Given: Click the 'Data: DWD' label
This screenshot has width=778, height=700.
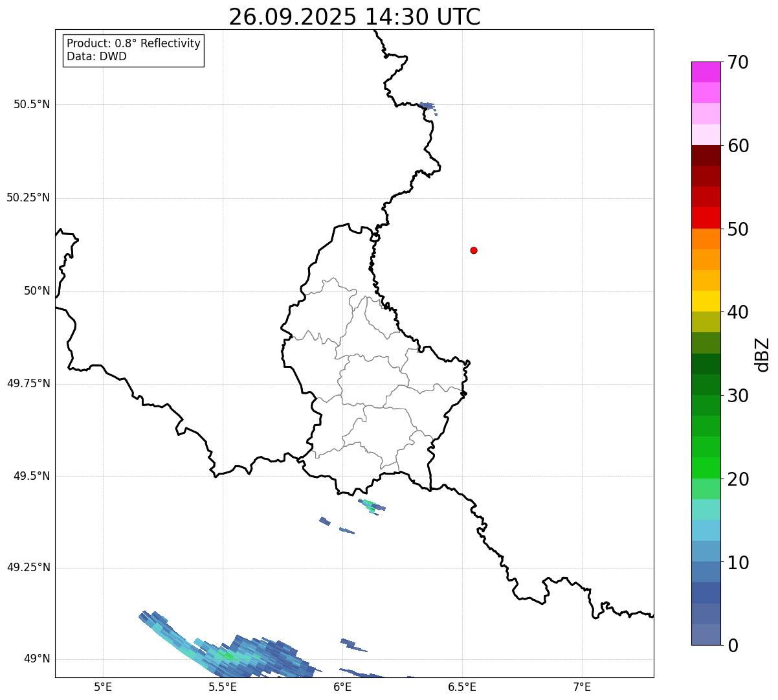Looking at the screenshot, I should [x=97, y=56].
